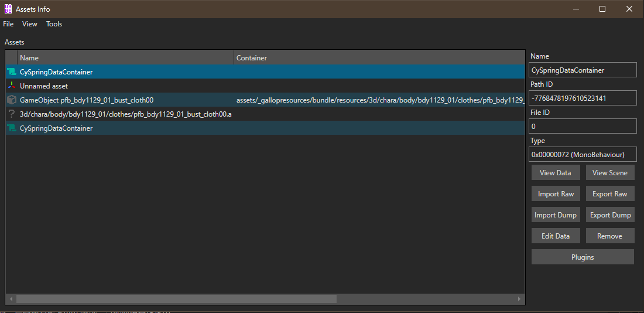Click the Import Raw button
The width and height of the screenshot is (644, 313).
556,194
